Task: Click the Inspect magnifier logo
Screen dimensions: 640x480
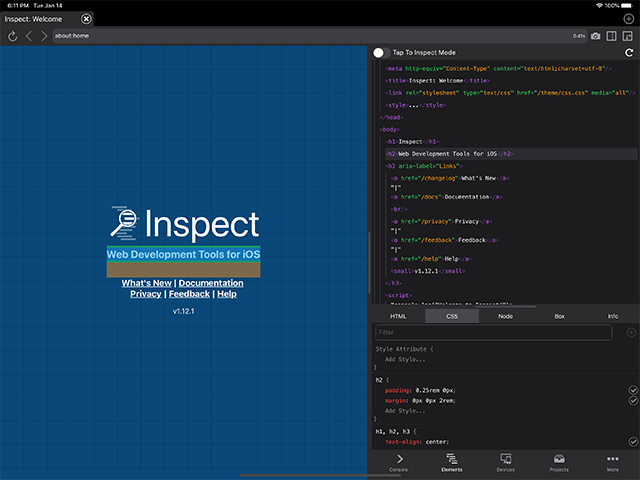Action: [124, 223]
